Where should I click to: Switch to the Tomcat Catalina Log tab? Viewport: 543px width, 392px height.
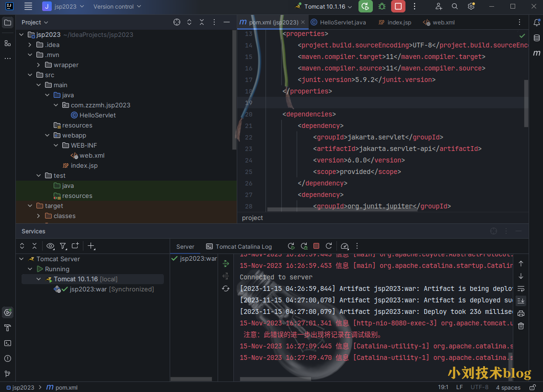243,247
